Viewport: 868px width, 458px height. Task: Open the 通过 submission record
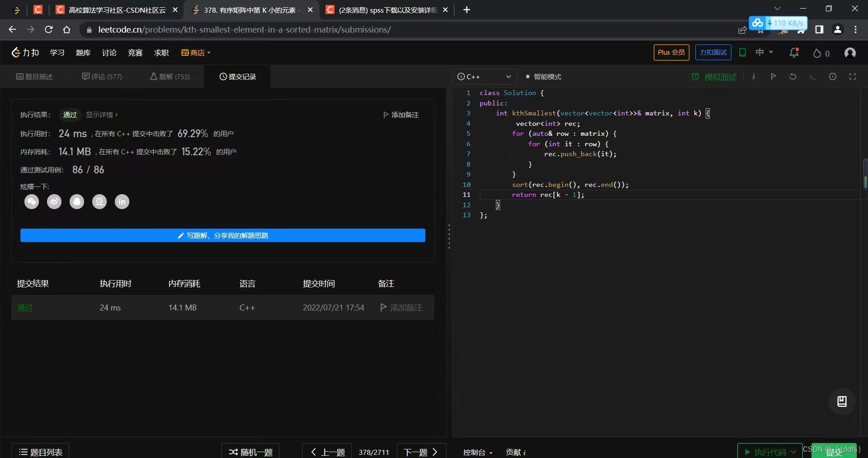pyautogui.click(x=24, y=308)
